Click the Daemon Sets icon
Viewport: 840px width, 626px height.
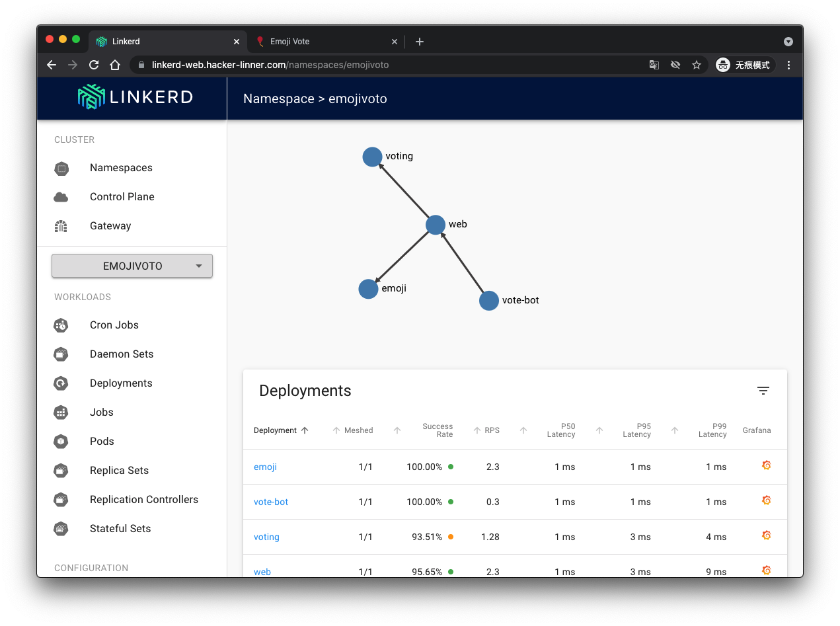point(61,354)
